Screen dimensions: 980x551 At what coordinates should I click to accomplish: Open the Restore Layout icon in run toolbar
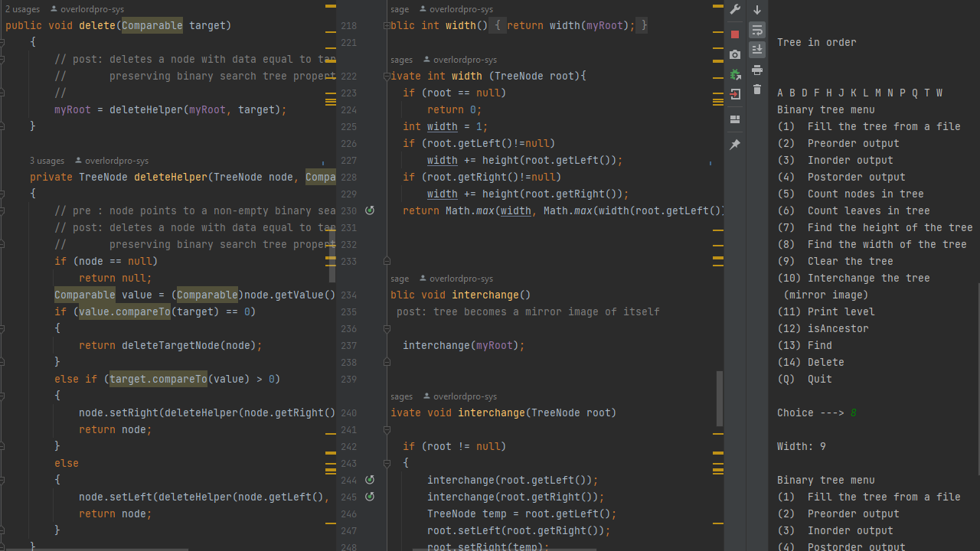coord(735,119)
